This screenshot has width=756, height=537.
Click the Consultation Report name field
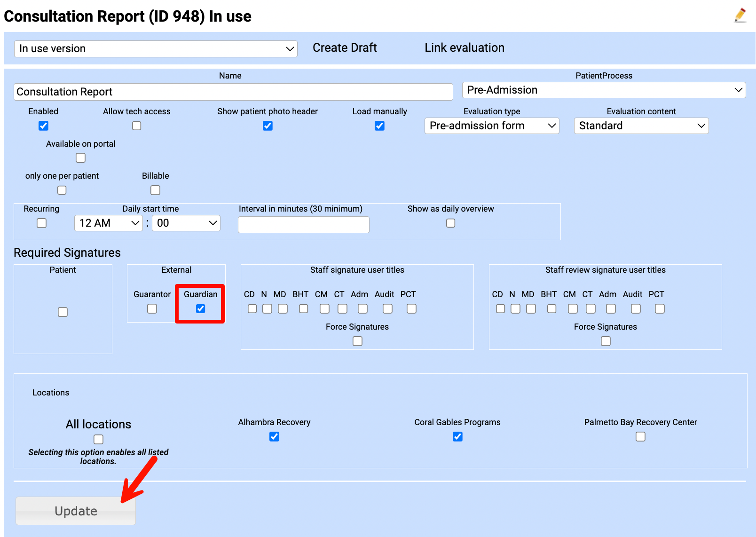coord(233,92)
